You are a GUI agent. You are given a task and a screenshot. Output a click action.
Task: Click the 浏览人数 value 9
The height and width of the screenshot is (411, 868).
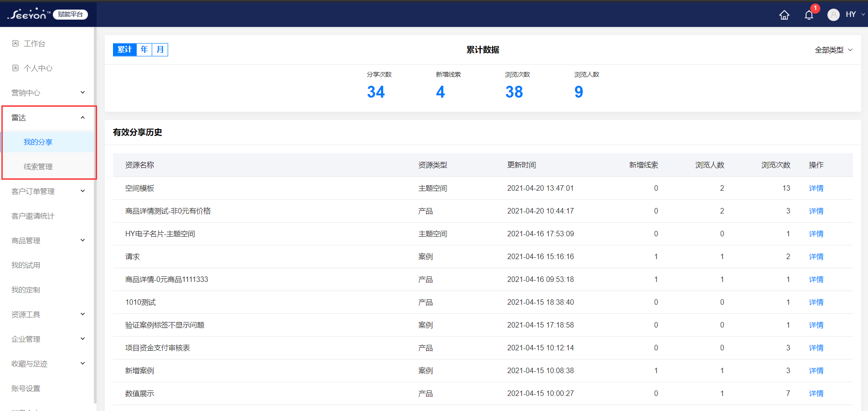(x=579, y=92)
